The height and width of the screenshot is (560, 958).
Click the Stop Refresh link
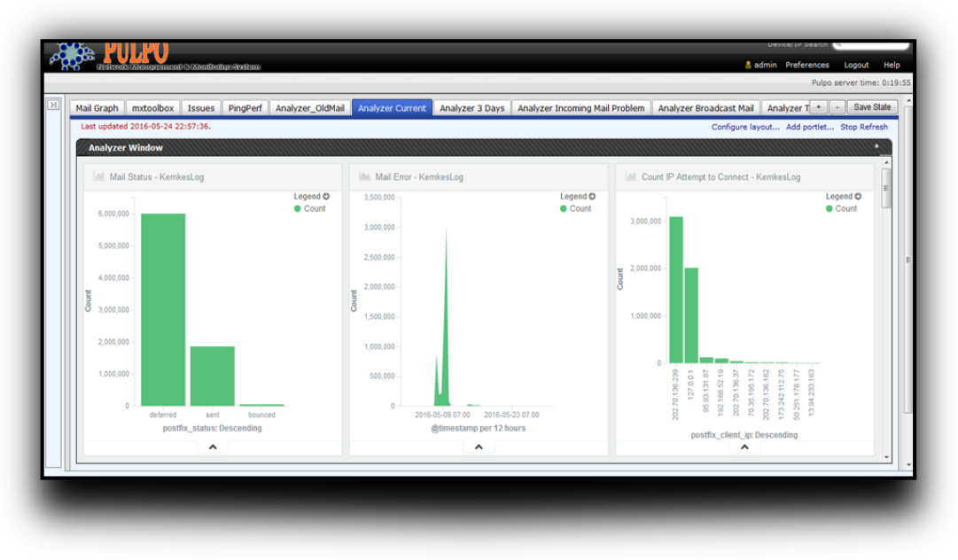coord(863,127)
